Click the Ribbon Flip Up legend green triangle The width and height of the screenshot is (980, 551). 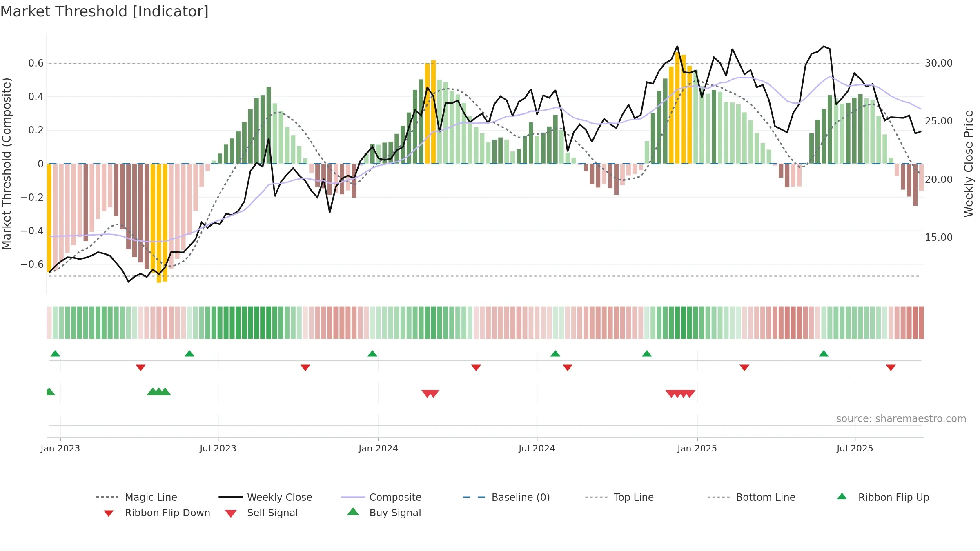tap(842, 496)
